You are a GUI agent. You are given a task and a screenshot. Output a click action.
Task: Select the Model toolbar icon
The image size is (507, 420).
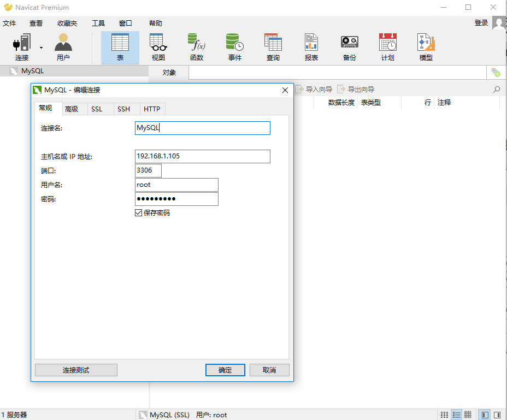pyautogui.click(x=425, y=46)
